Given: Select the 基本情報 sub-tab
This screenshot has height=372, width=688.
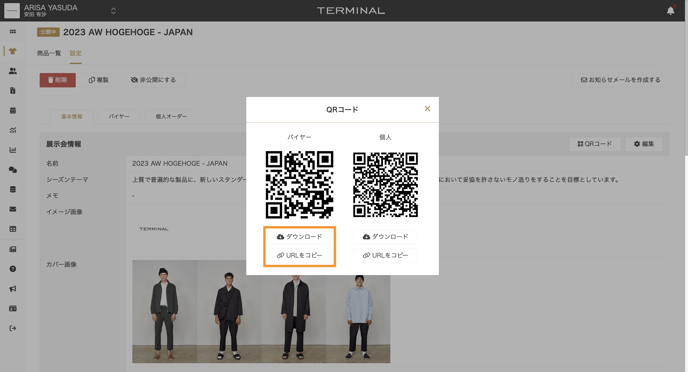Looking at the screenshot, I should point(72,116).
